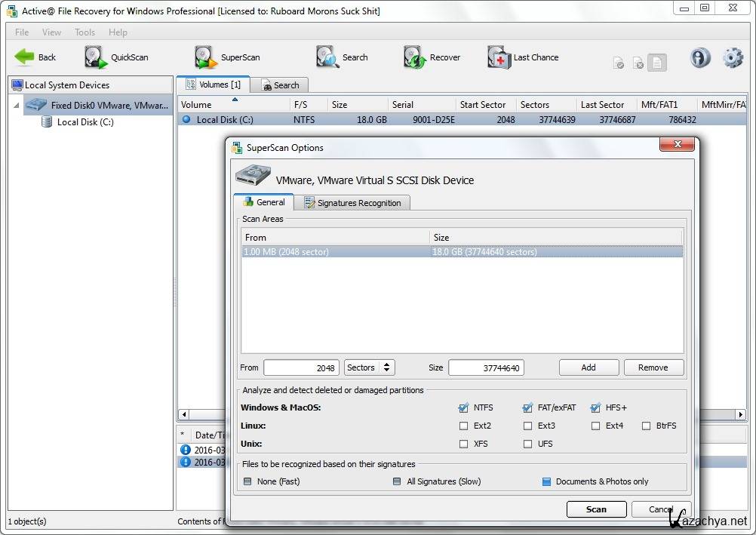Image resolution: width=756 pixels, height=535 pixels.
Task: Toggle the HFS+ checkbox
Action: (595, 407)
